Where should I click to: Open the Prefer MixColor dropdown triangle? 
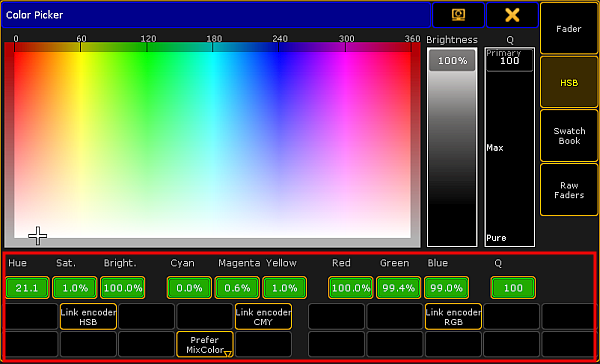227,354
